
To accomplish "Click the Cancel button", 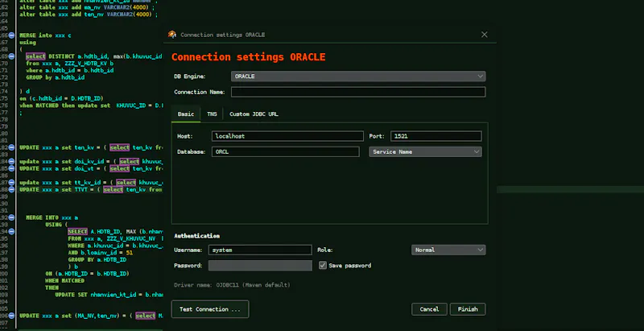I will pyautogui.click(x=429, y=309).
